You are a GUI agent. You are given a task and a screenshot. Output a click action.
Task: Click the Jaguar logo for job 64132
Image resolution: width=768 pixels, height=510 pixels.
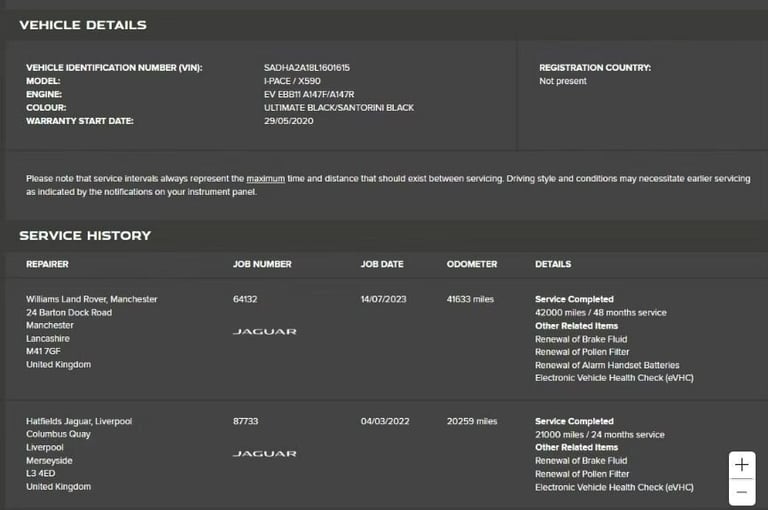[x=264, y=332]
